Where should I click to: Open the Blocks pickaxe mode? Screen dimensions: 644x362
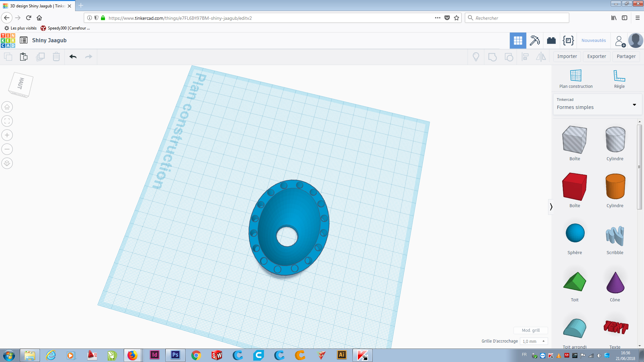(535, 41)
